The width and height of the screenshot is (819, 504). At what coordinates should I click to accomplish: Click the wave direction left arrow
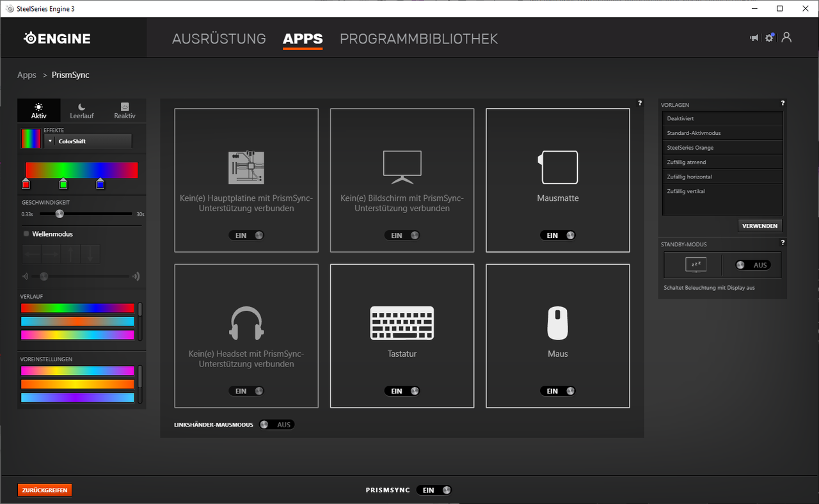pos(32,254)
